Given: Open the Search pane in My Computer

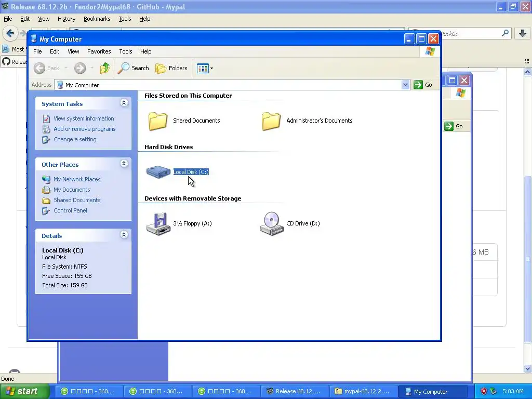Looking at the screenshot, I should (134, 68).
